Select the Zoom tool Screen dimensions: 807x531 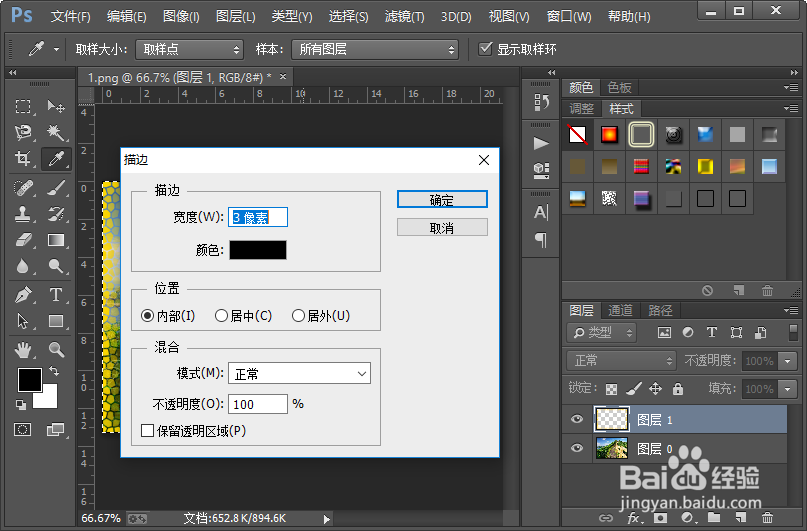point(56,350)
